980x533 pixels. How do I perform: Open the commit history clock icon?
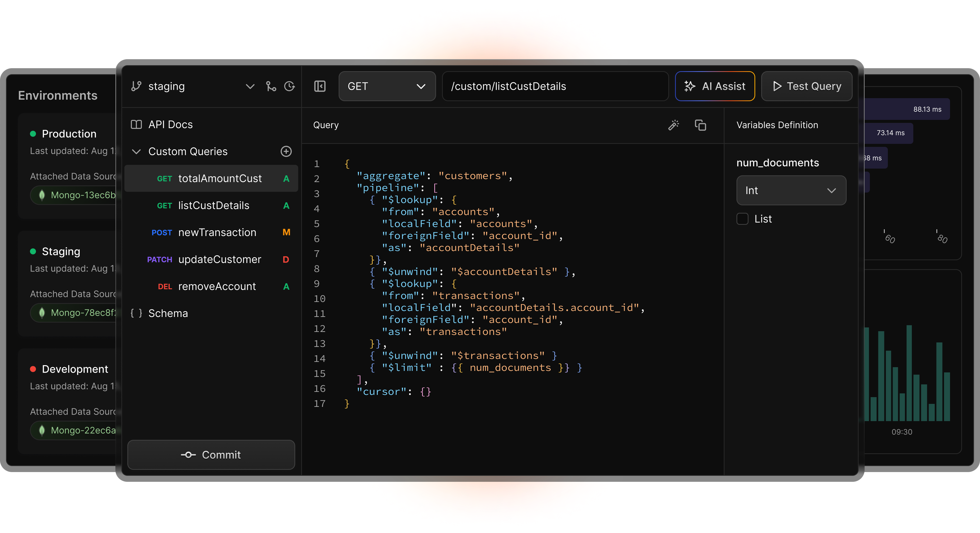290,86
